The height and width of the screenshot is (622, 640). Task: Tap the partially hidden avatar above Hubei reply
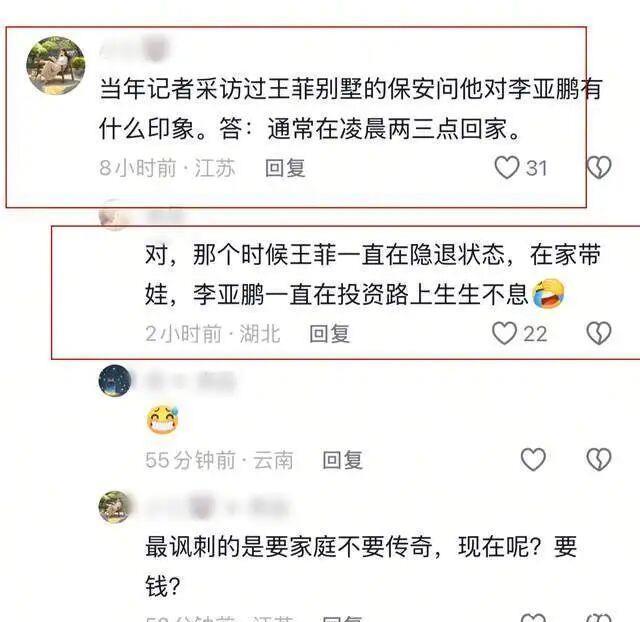[115, 215]
